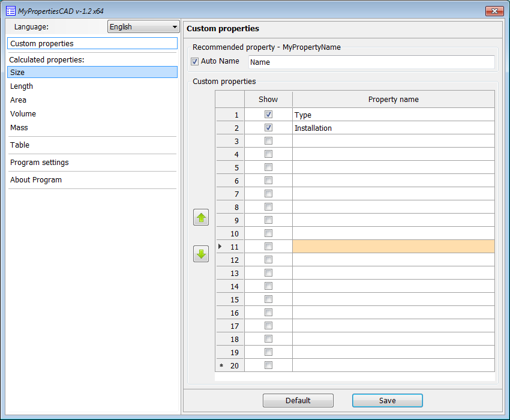
Task: Select row header number 2
Action: [x=230, y=128]
